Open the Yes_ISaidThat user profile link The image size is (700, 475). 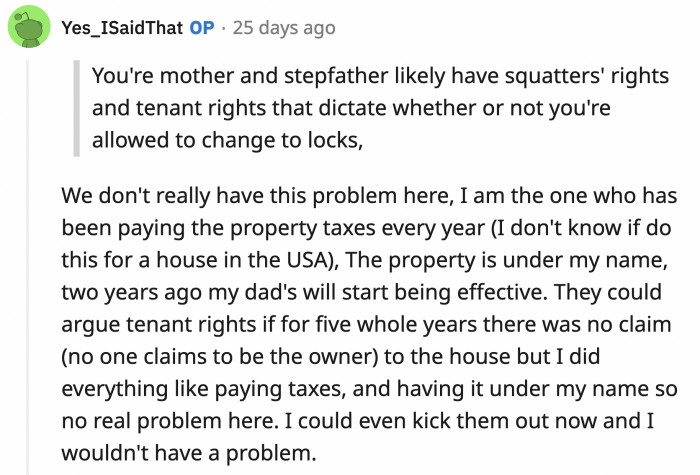coord(122,28)
